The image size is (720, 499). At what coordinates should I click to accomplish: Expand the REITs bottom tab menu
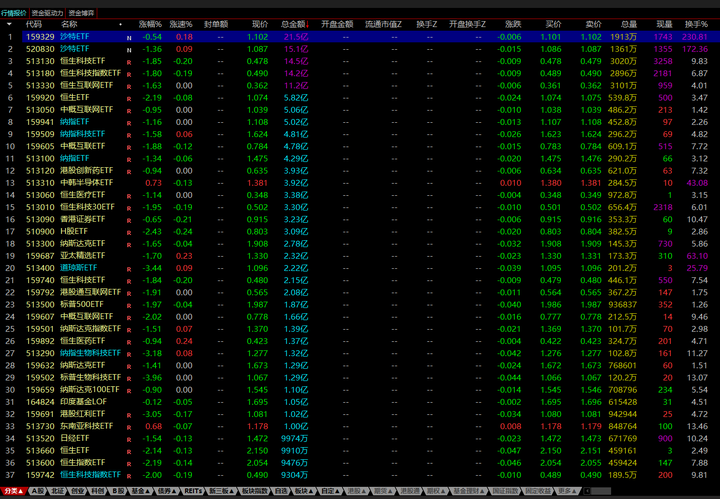coord(193,491)
